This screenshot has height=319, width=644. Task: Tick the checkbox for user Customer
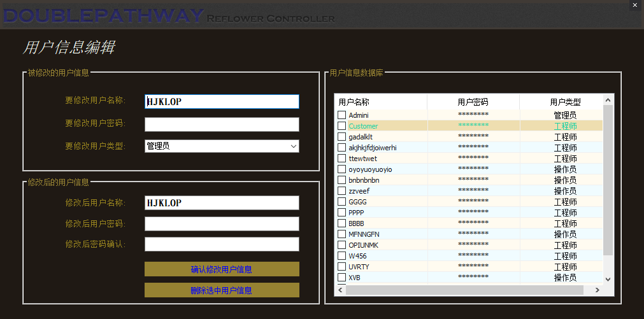(x=341, y=125)
